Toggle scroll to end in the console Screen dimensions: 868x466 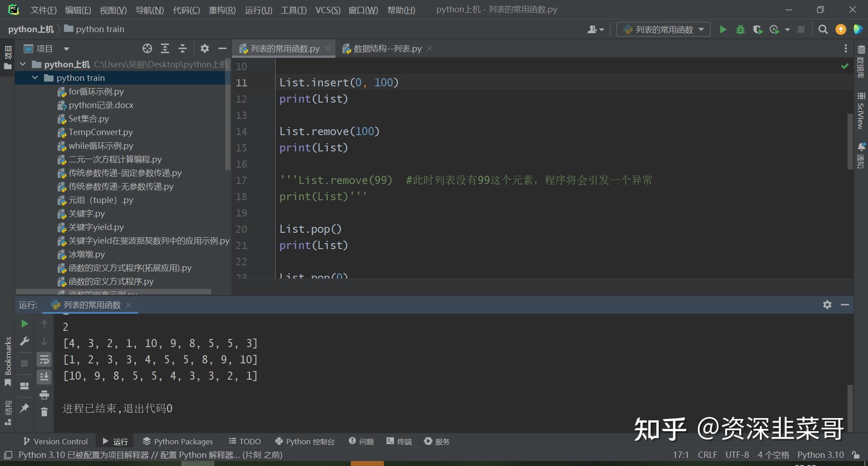(44, 377)
